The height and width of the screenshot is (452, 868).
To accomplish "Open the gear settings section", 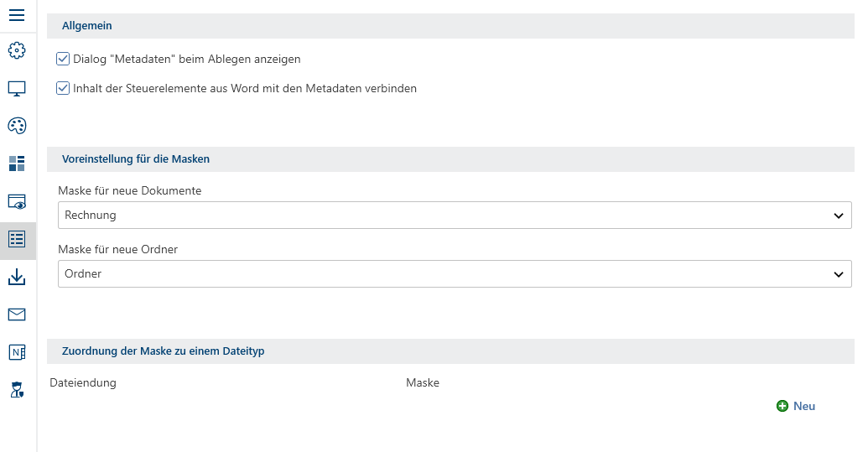I will coord(17,51).
